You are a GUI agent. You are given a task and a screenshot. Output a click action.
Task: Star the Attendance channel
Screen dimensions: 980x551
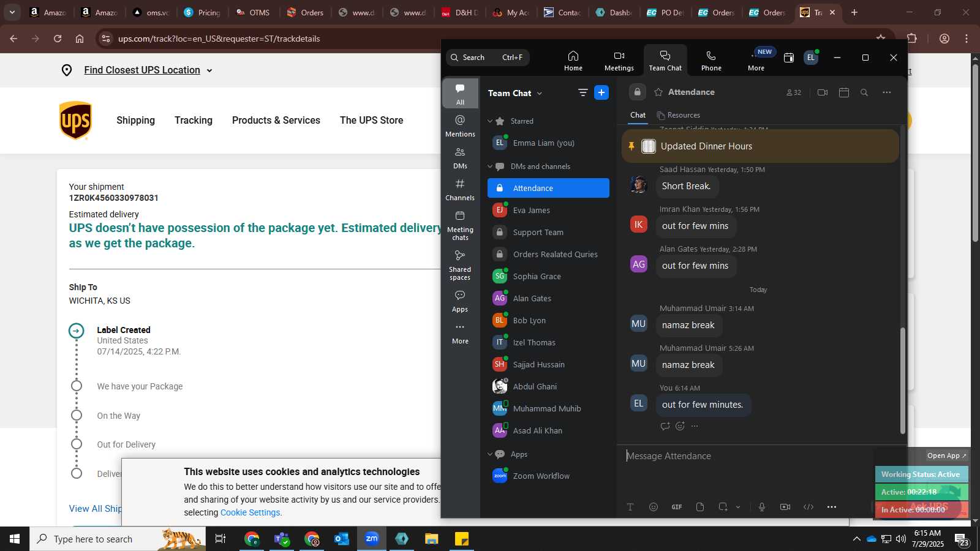(658, 92)
